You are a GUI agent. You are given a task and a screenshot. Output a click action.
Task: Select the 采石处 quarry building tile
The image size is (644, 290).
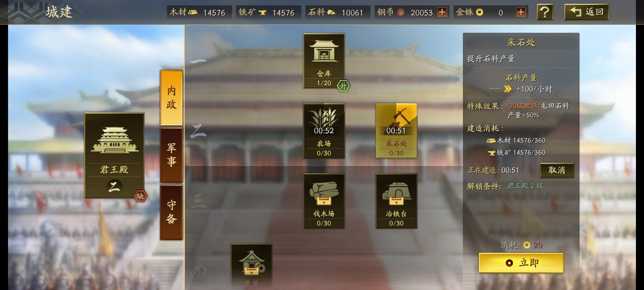396,131
